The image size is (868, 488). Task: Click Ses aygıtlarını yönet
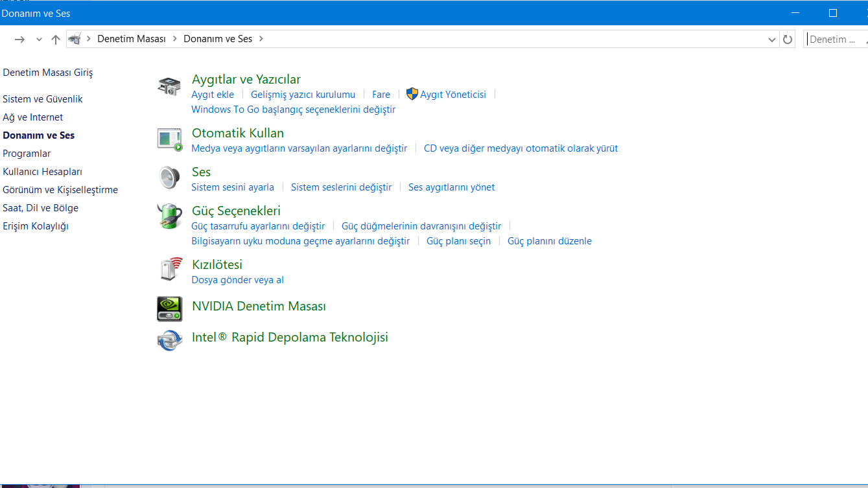click(452, 187)
